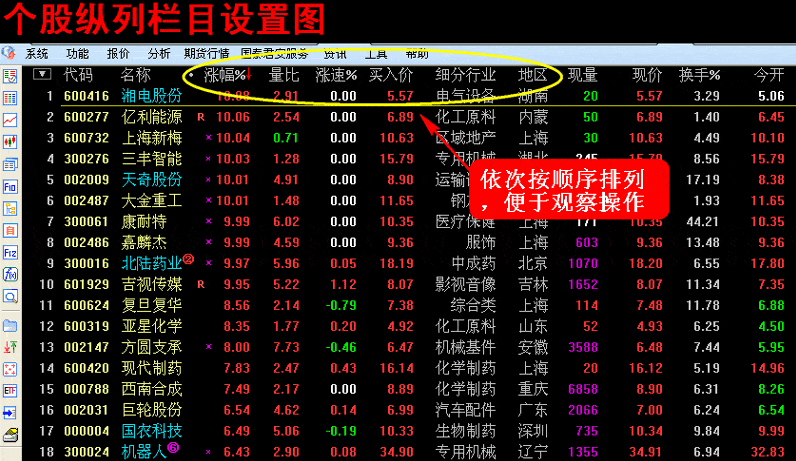Click the circled 2 badge on 北陆药业
Screen dimensions: 796x461
(188, 259)
